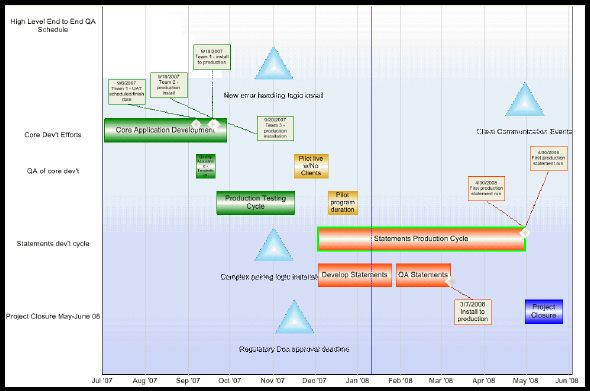Click the Regulatory Doc approval deadline text
Viewport: 590px width, 391px height.
coord(294,349)
